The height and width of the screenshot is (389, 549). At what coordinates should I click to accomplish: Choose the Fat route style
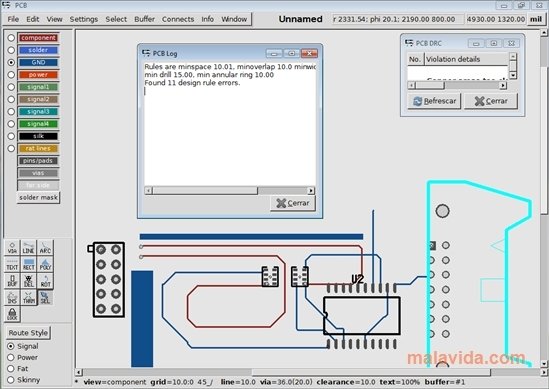(x=11, y=369)
